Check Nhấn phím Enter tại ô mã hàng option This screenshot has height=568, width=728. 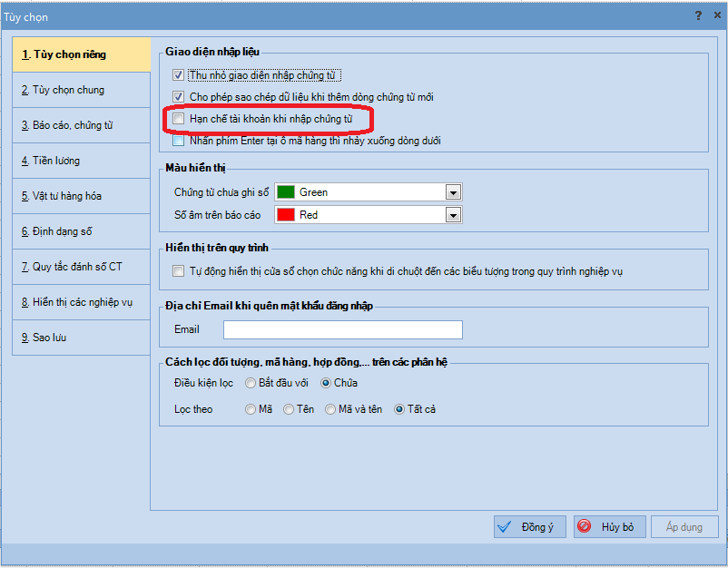[x=179, y=141]
